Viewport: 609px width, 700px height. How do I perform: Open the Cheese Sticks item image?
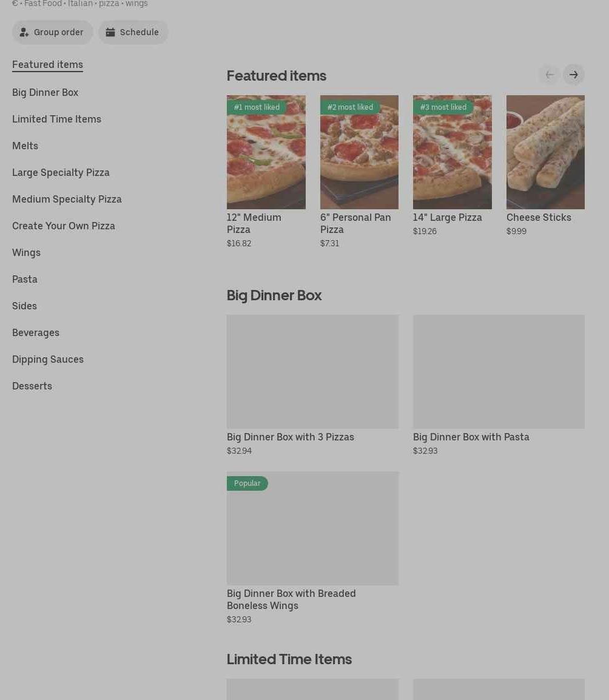click(545, 152)
